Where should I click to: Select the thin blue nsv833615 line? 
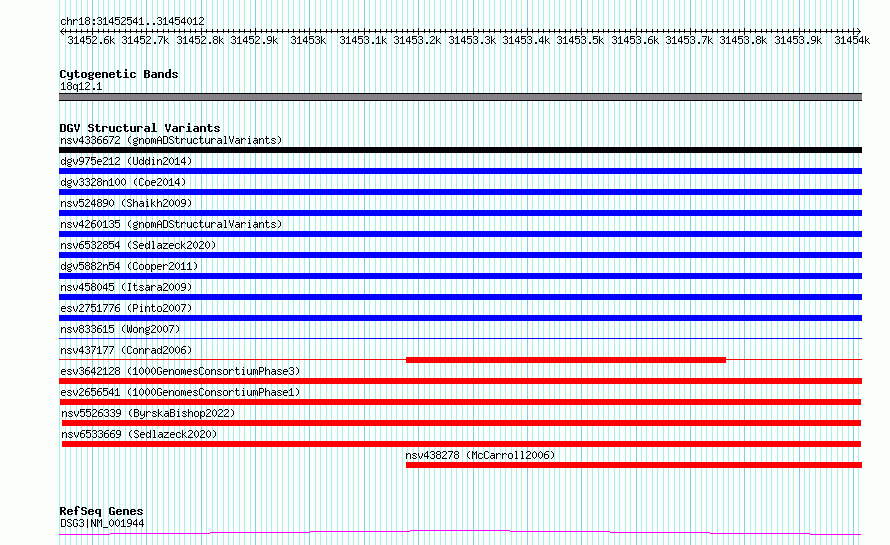[x=460, y=339]
